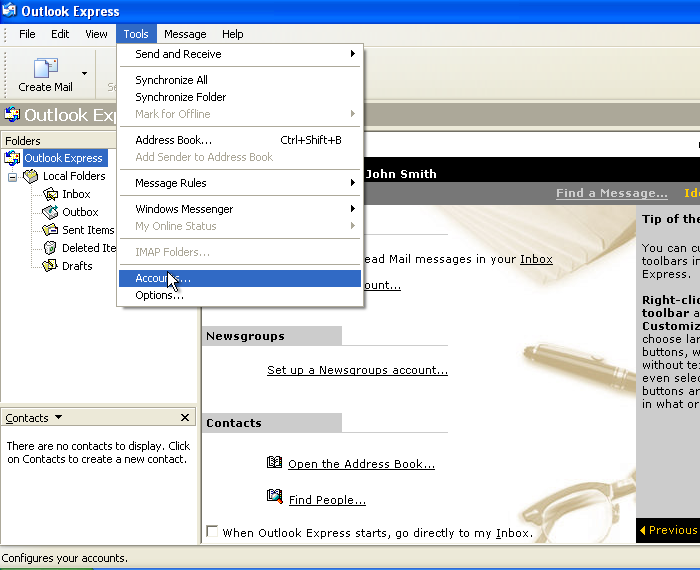Viewport: 700px width, 570px height.
Task: Open the Sent Items folder icon
Action: tap(51, 230)
